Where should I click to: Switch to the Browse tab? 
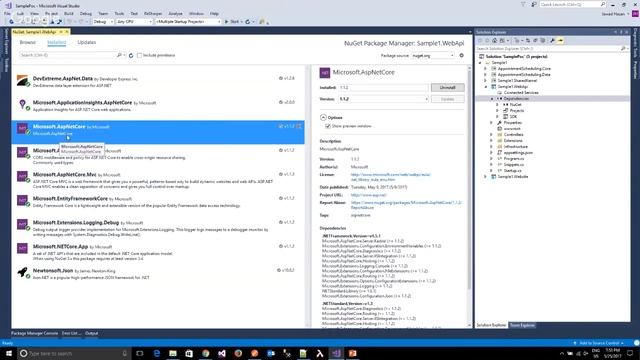click(28, 42)
